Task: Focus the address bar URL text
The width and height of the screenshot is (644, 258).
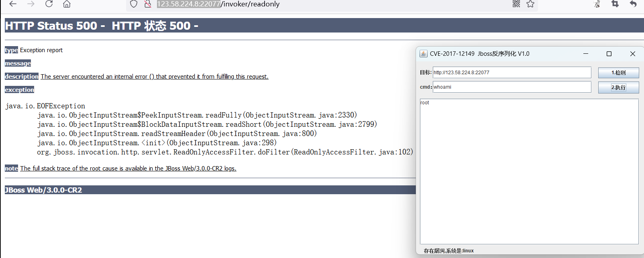Action: 218,4
